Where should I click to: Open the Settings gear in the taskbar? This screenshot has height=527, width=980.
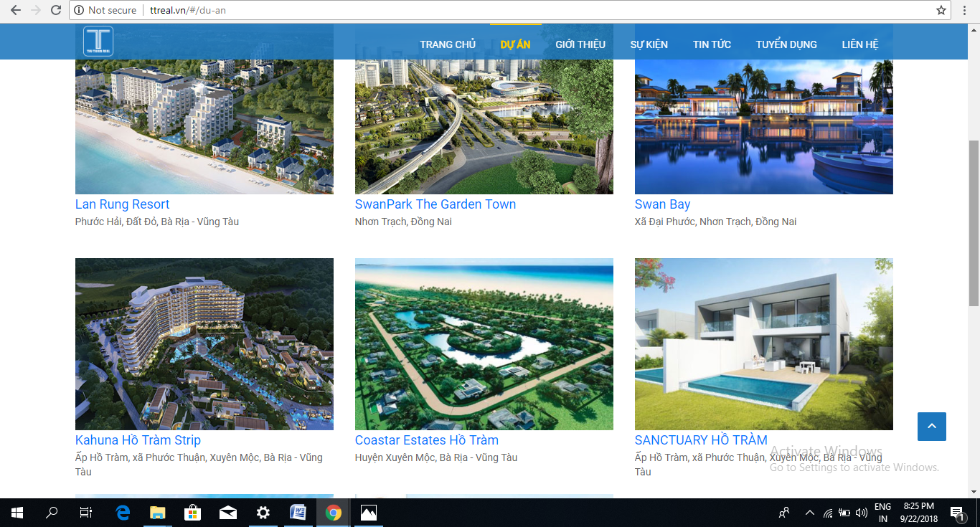pos(263,513)
